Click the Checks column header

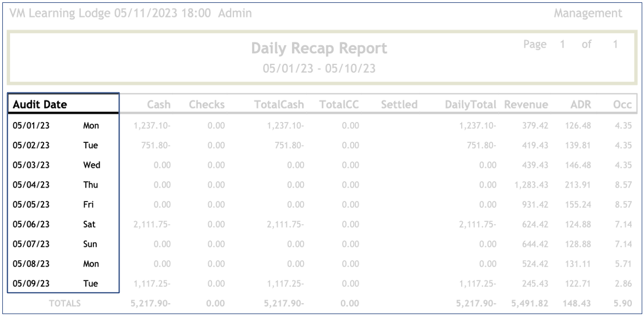206,105
